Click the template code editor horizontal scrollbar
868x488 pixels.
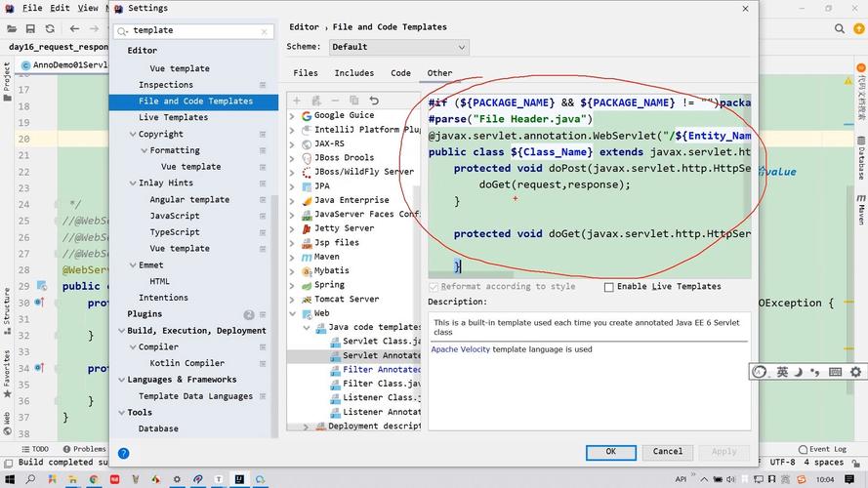pos(471,274)
